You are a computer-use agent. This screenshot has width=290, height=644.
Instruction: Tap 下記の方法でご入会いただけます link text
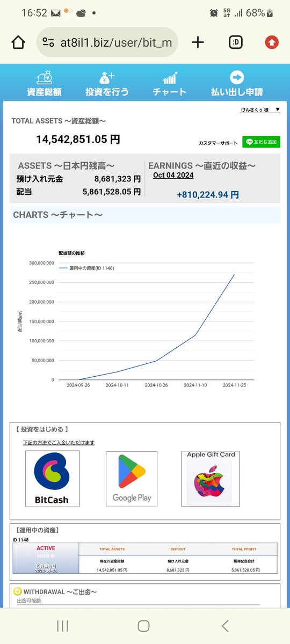click(x=59, y=443)
